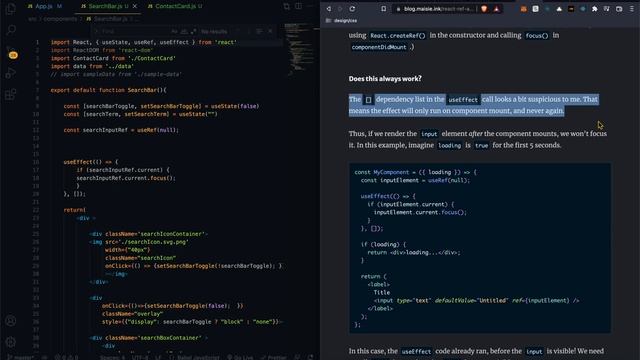This screenshot has height=360, width=640.
Task: Click code line 1 import React statement
Action: 144,42
